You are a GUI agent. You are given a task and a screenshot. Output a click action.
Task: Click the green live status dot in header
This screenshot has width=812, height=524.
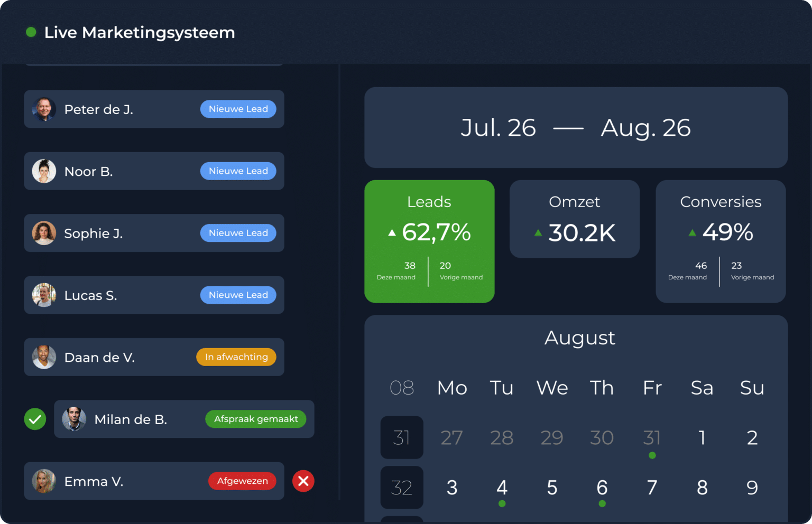pyautogui.click(x=31, y=32)
